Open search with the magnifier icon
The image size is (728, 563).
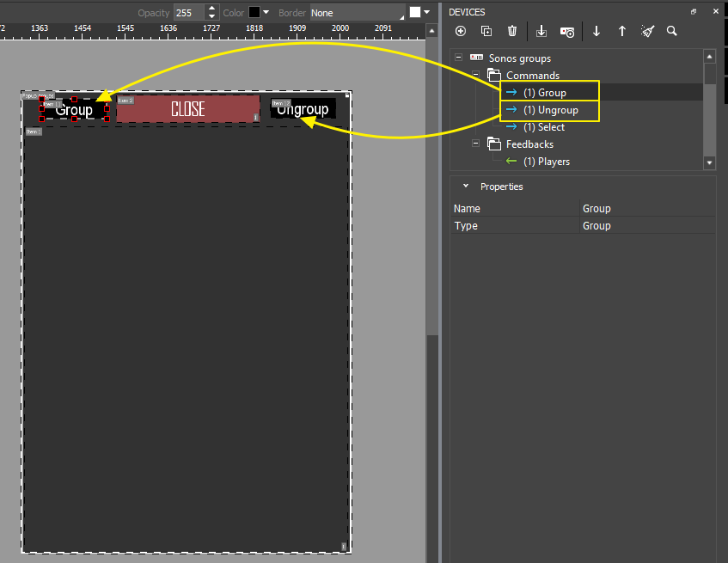[672, 31]
